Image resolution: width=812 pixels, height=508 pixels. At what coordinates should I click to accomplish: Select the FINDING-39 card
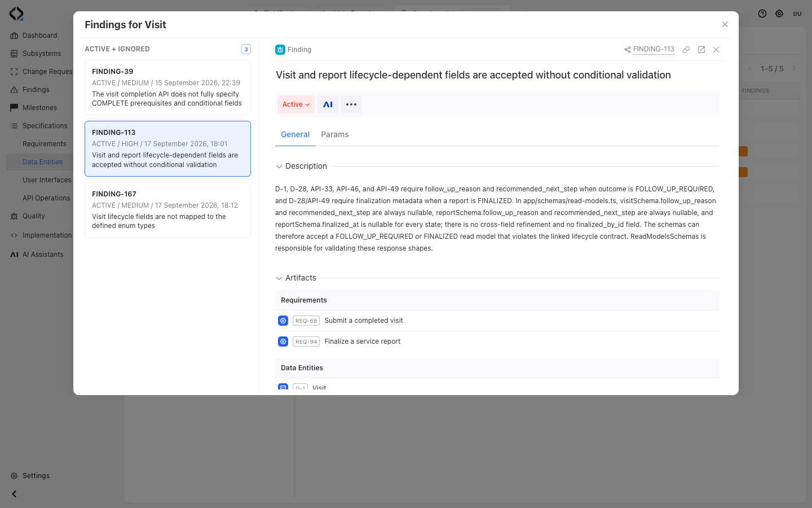point(167,87)
